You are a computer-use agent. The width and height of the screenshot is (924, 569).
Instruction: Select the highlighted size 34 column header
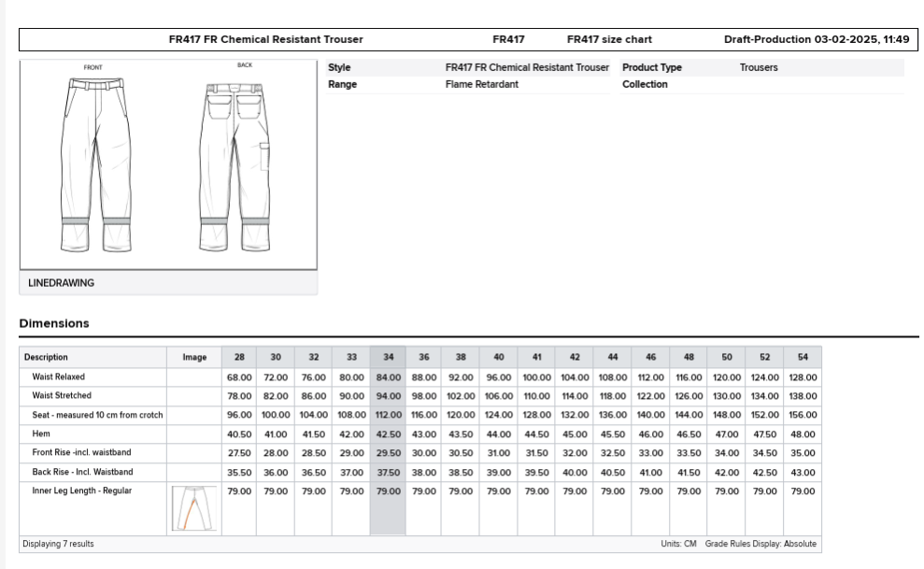(388, 357)
